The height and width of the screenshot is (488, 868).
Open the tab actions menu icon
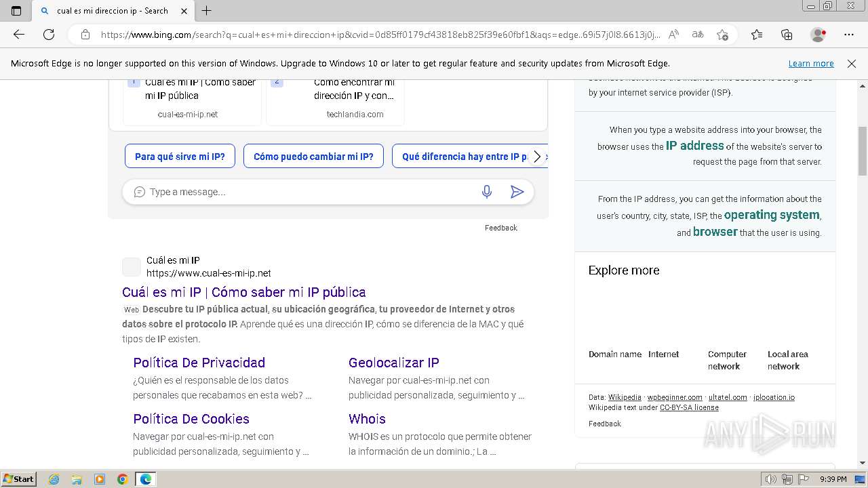16,11
